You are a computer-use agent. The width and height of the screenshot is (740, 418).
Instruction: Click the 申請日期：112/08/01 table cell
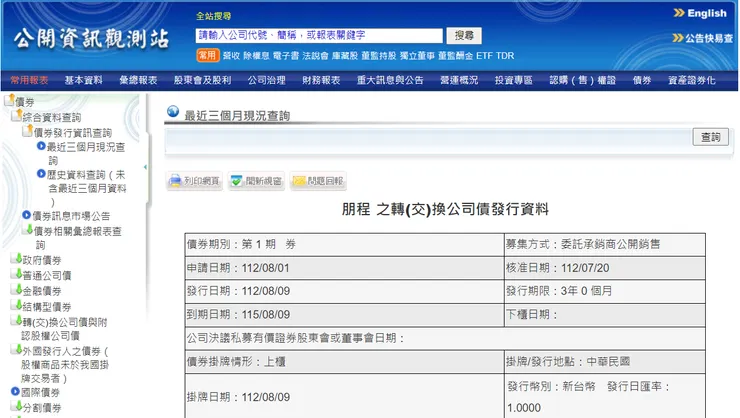click(345, 268)
